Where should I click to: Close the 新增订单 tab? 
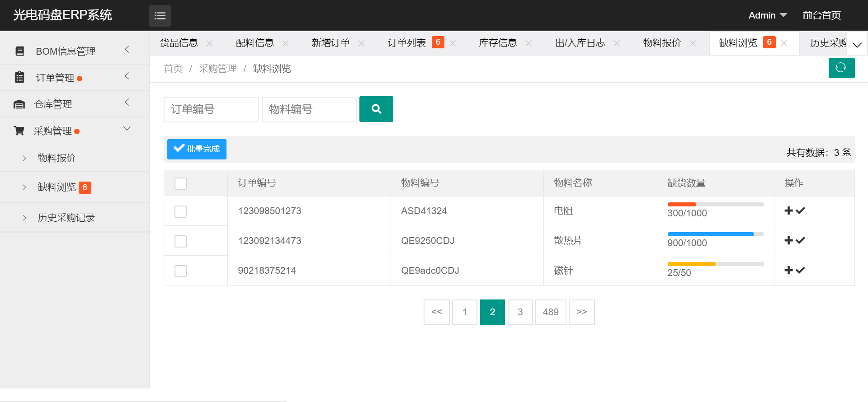coord(362,43)
